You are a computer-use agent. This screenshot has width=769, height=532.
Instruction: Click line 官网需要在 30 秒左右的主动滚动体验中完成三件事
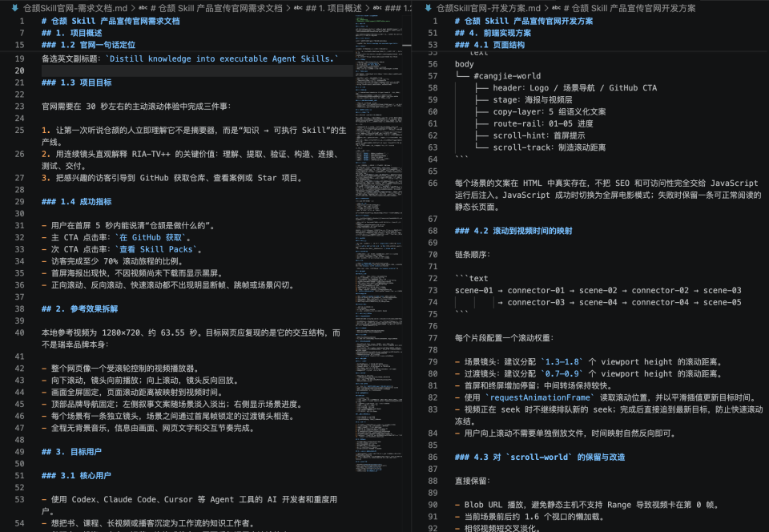coord(136,107)
